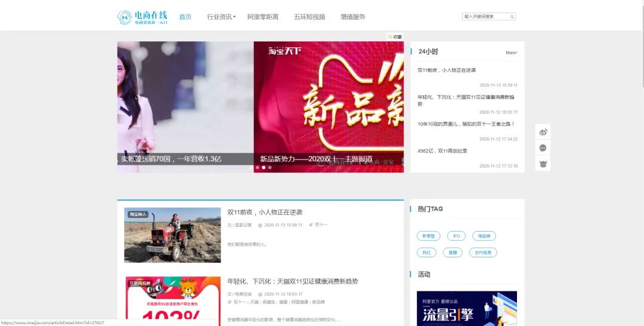Select first carousel indicator dot

coord(258,167)
